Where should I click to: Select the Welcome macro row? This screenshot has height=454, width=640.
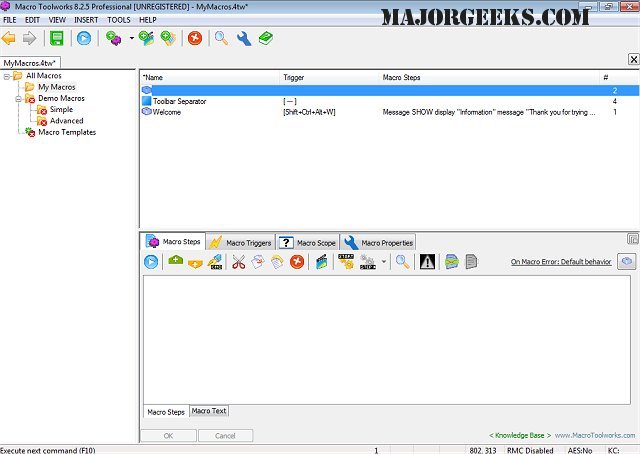(390, 112)
